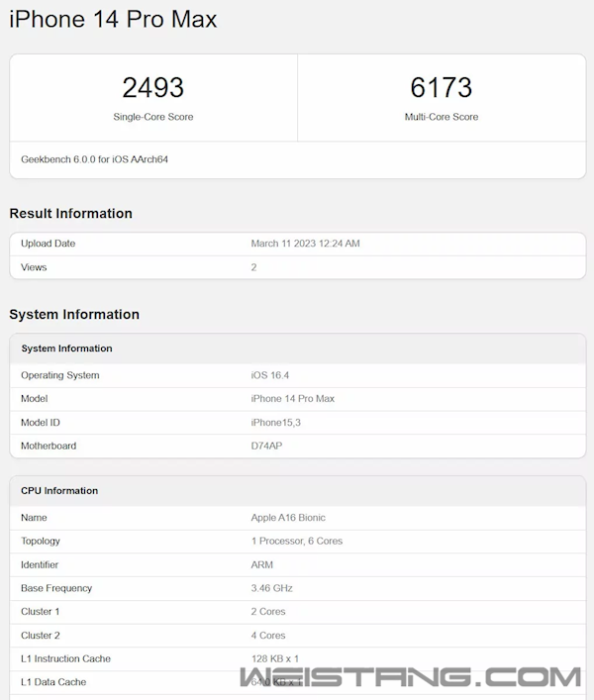Image resolution: width=594 pixels, height=700 pixels.
Task: Click the Motherboard label
Action: click(x=49, y=446)
